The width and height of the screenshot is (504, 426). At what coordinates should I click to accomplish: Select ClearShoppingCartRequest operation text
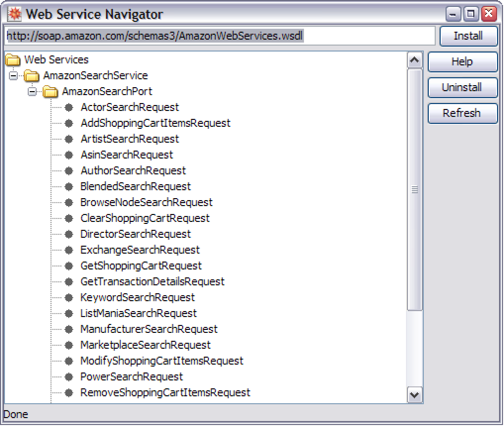145,218
